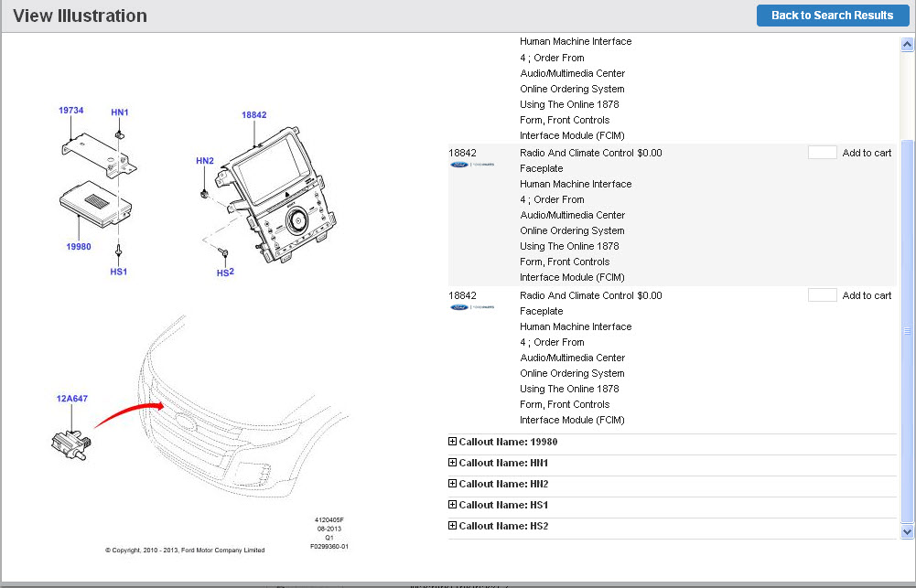Click the parts list scrollbar down arrow
This screenshot has width=916, height=588.
click(x=907, y=530)
